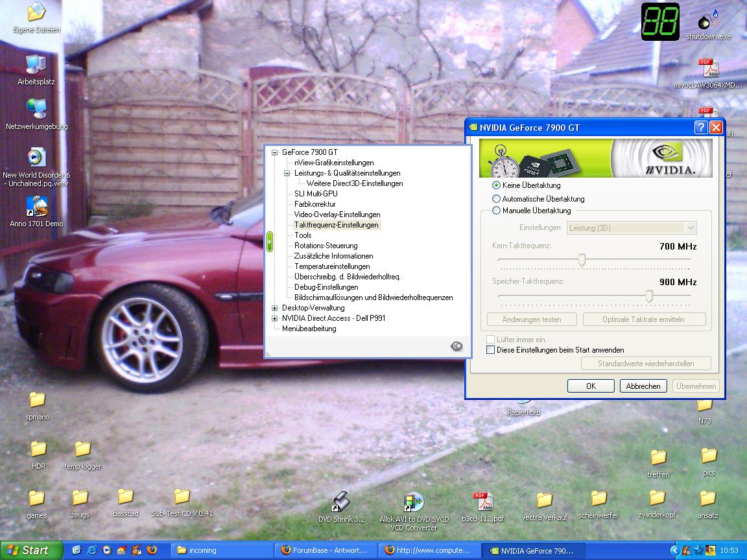Select the temp logger folder
Image resolution: width=747 pixels, height=560 pixels.
(x=82, y=455)
